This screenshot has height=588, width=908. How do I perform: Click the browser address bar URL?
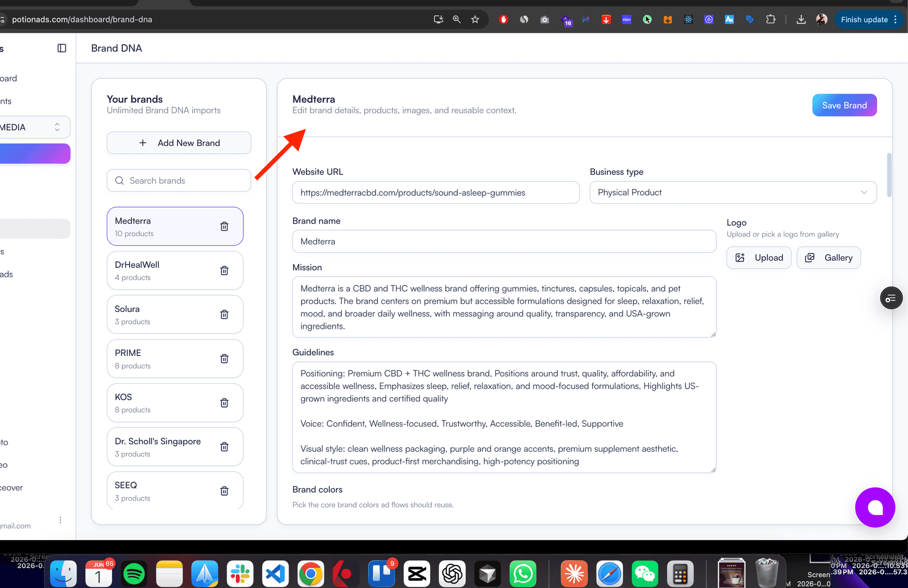tap(82, 20)
